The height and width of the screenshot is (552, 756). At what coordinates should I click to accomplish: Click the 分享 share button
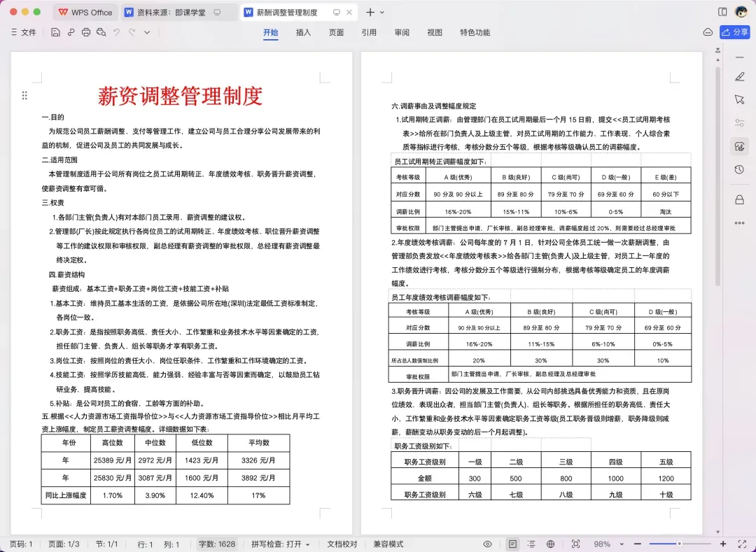tap(735, 32)
